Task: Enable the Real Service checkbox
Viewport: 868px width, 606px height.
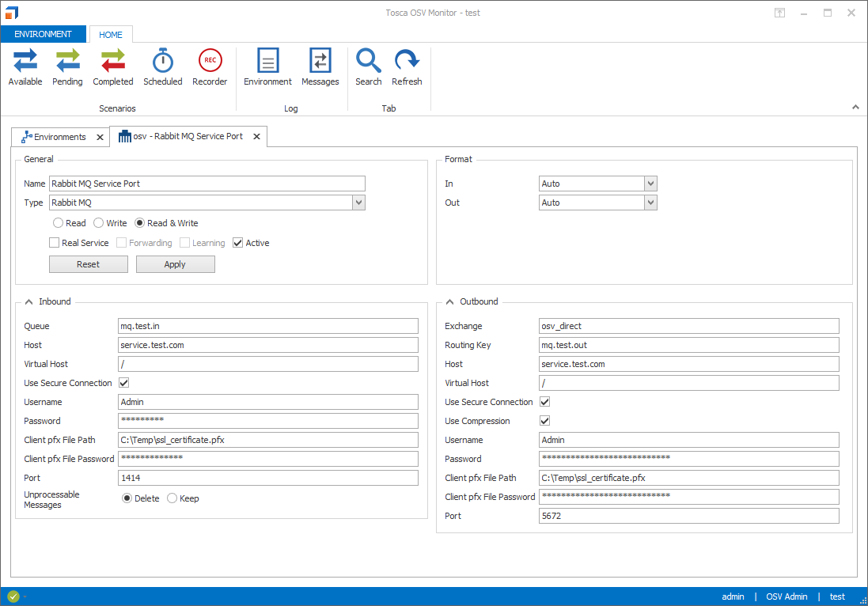Action: (x=55, y=243)
